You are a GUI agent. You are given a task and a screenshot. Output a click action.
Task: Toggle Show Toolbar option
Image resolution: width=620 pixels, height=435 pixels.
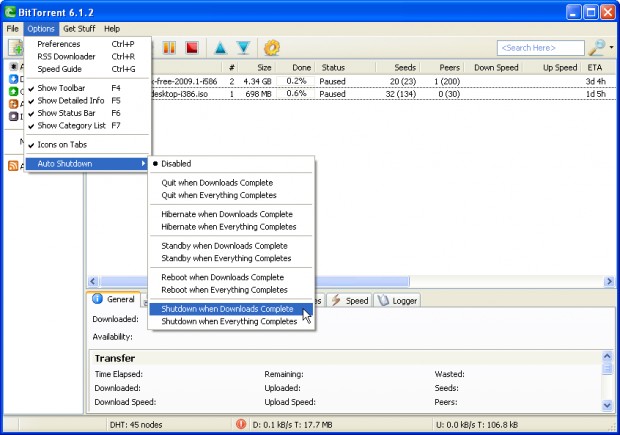(88, 88)
